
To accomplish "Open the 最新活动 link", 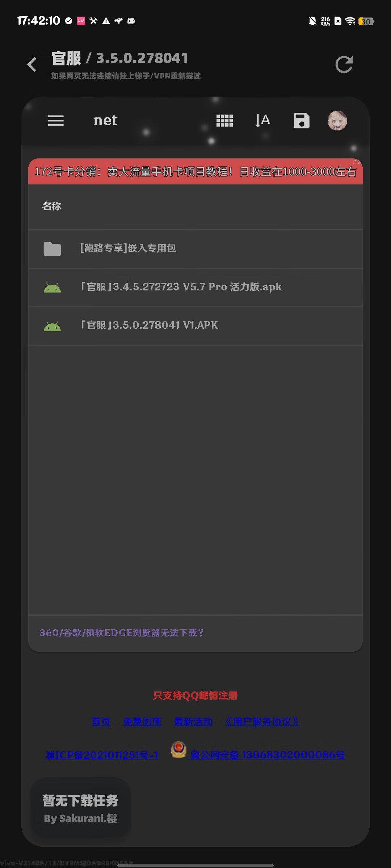I will [x=193, y=722].
